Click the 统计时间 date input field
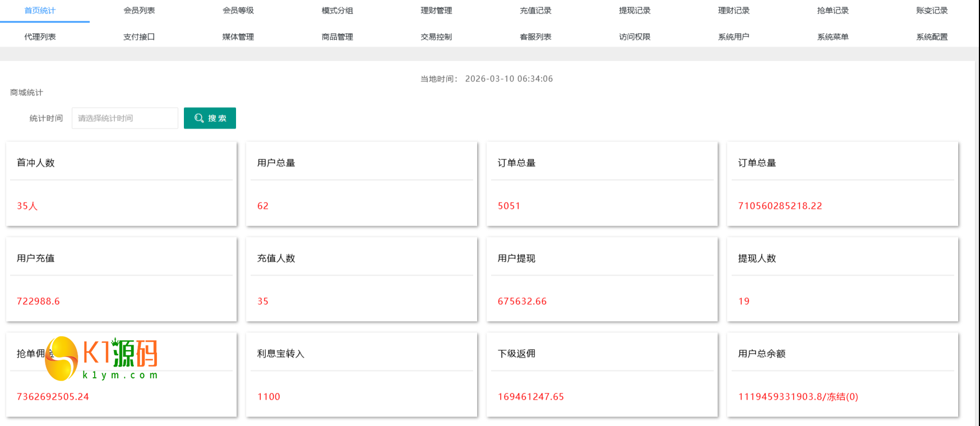Viewport: 980px width, 426px height. [125, 118]
